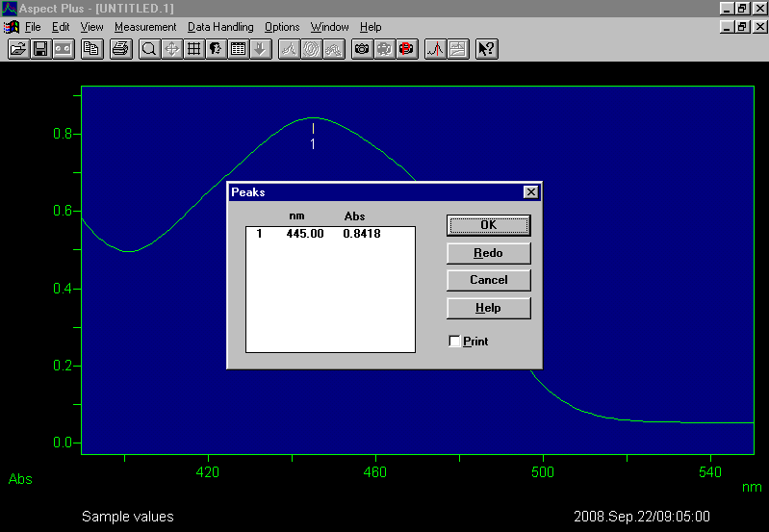Click the first camera icon

point(362,49)
